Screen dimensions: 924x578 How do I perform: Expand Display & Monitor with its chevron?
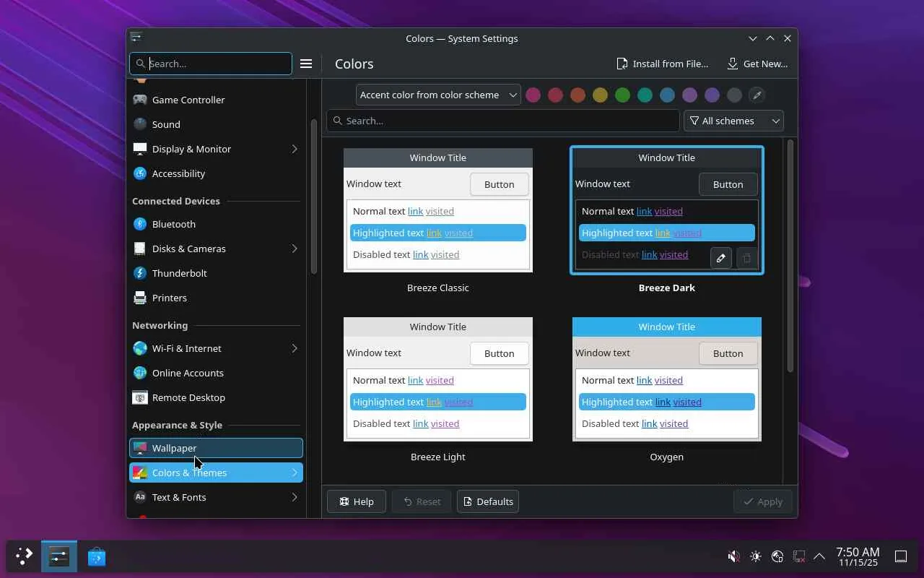[295, 149]
